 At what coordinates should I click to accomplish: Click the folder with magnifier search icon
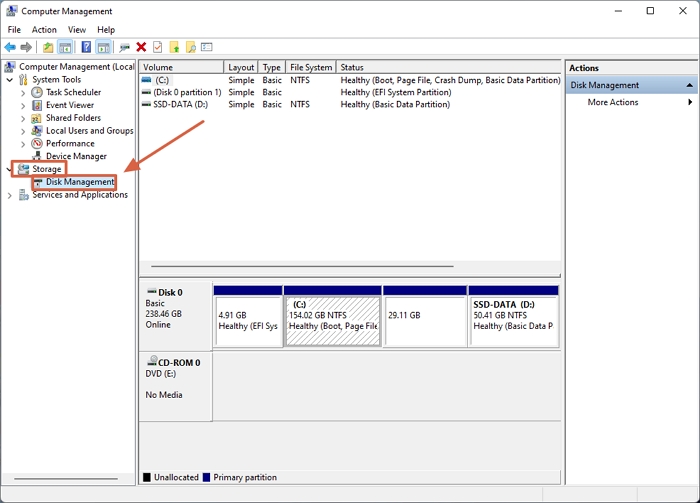[x=191, y=47]
